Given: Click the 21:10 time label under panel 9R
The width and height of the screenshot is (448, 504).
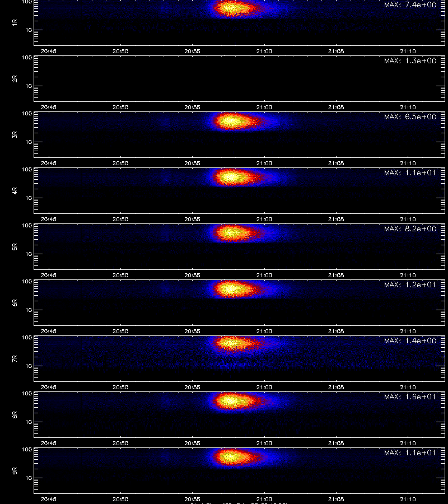Looking at the screenshot, I should pyautogui.click(x=408, y=499).
